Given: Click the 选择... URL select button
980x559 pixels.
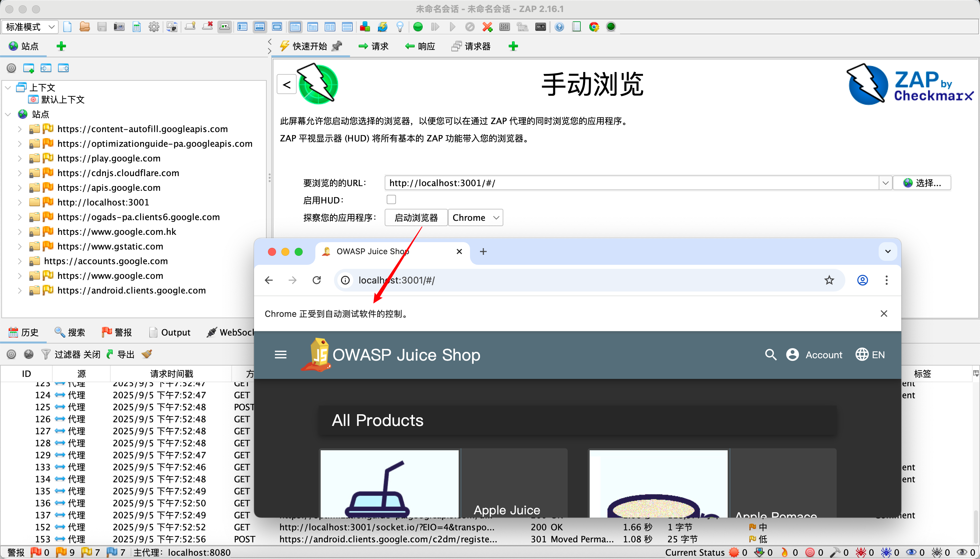Looking at the screenshot, I should point(922,183).
